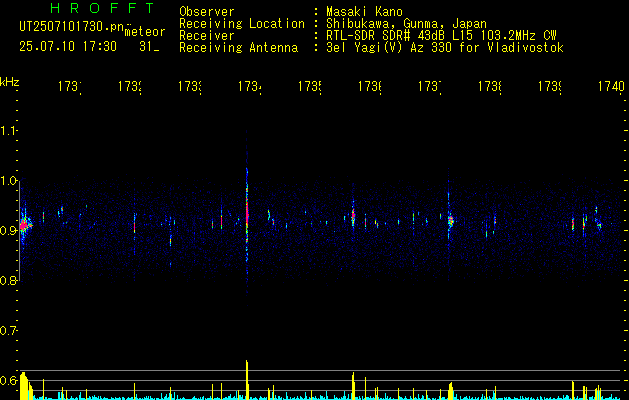The height and width of the screenshot is (400, 629).
Task: Click the 1737 time axis marker
Action: pyautogui.click(x=430, y=86)
